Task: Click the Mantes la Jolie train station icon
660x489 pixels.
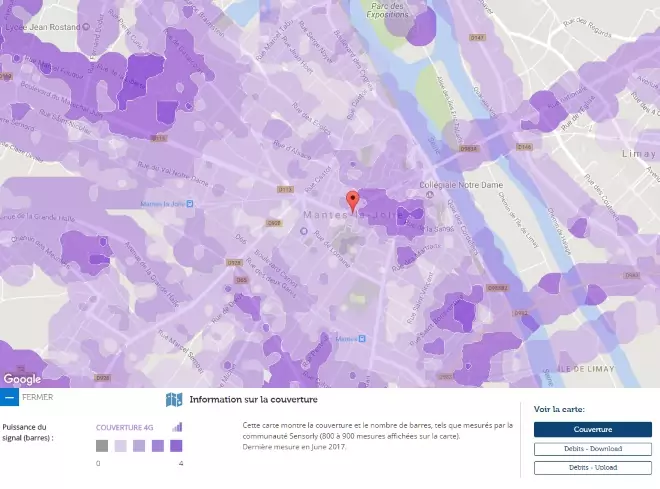Action: click(x=191, y=204)
